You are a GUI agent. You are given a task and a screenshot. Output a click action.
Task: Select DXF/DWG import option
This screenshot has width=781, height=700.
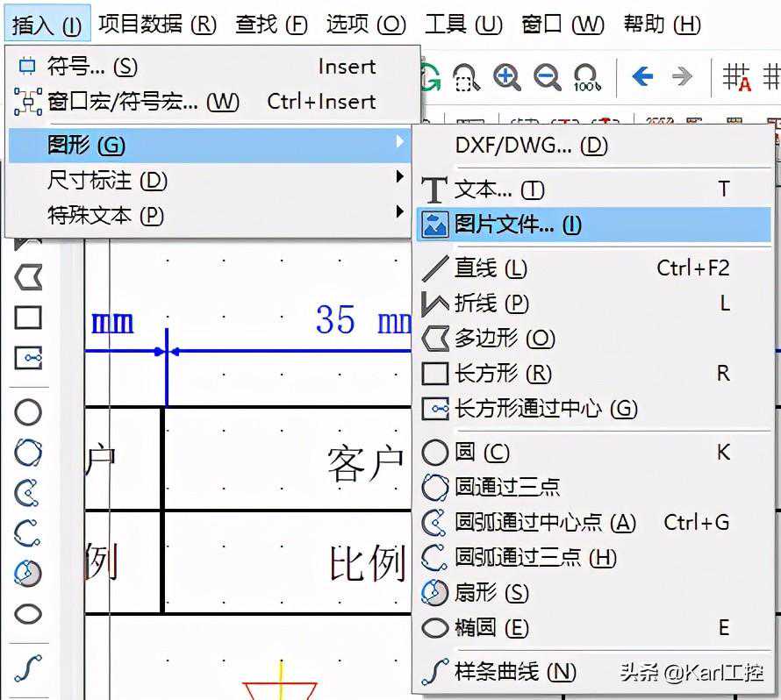pos(531,146)
